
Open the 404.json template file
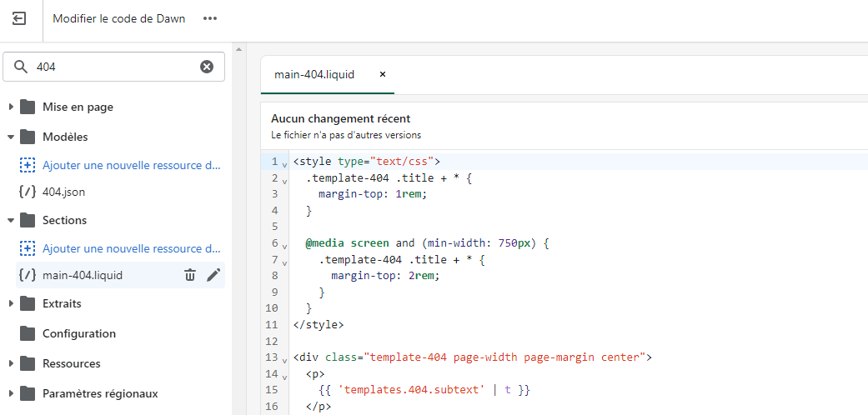(x=63, y=192)
